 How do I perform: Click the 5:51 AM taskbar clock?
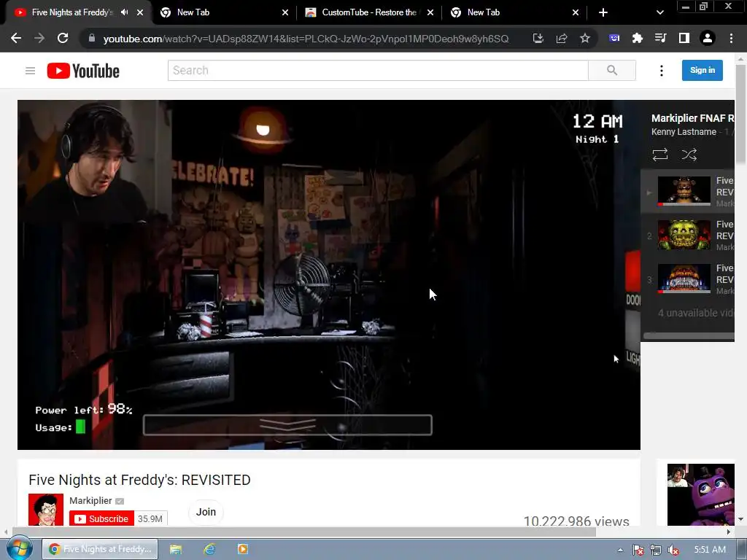pyautogui.click(x=710, y=550)
